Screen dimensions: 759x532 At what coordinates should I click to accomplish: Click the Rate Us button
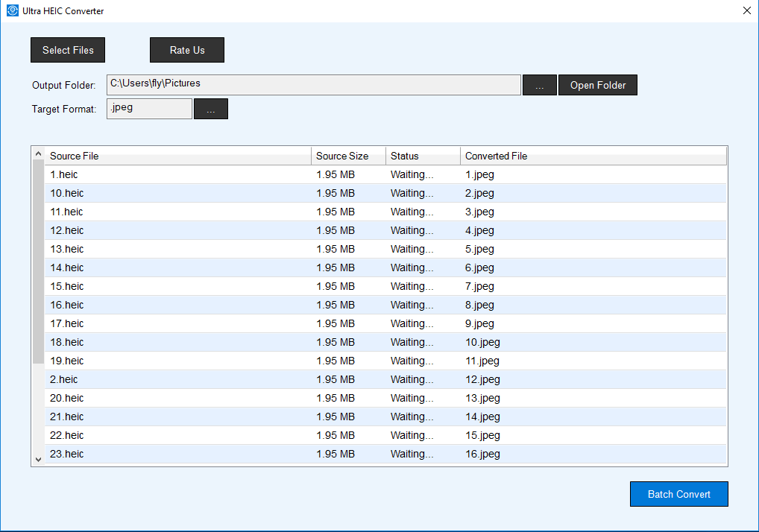(187, 50)
